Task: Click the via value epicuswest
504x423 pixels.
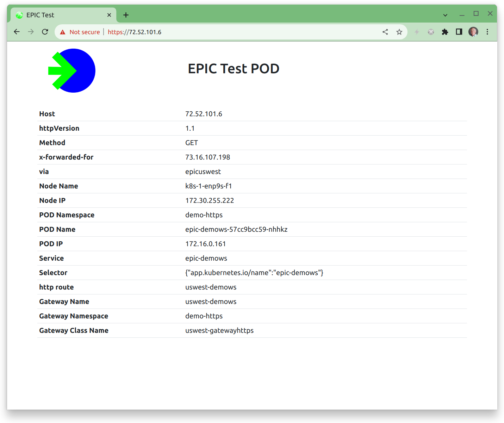Action: click(203, 172)
